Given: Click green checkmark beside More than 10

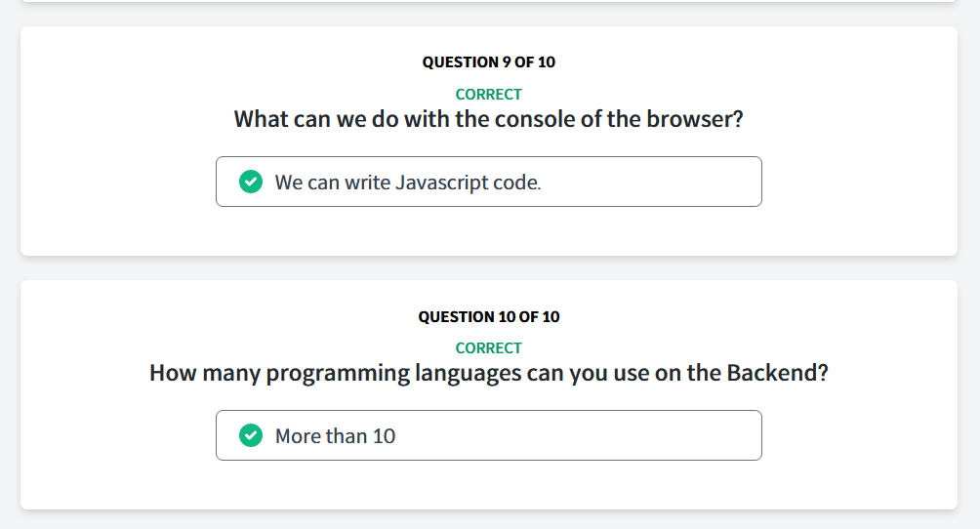Looking at the screenshot, I should [x=251, y=436].
